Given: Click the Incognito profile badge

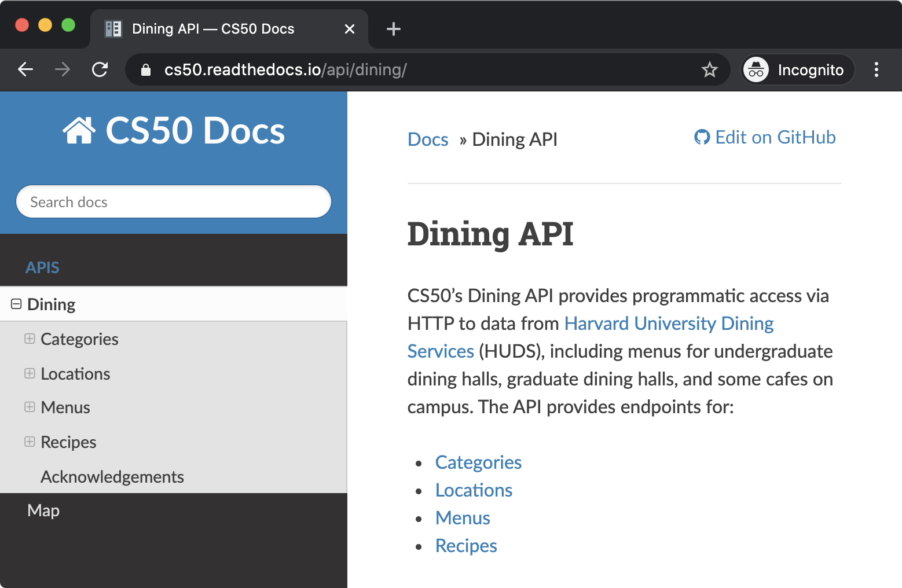Looking at the screenshot, I should click(798, 70).
